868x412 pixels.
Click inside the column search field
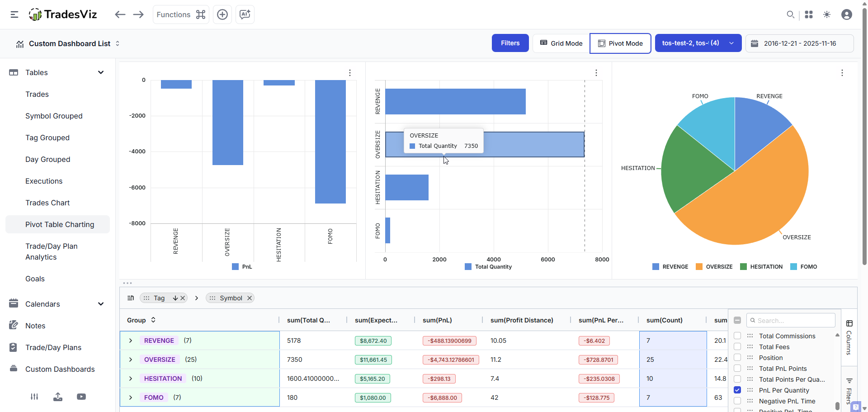click(791, 320)
